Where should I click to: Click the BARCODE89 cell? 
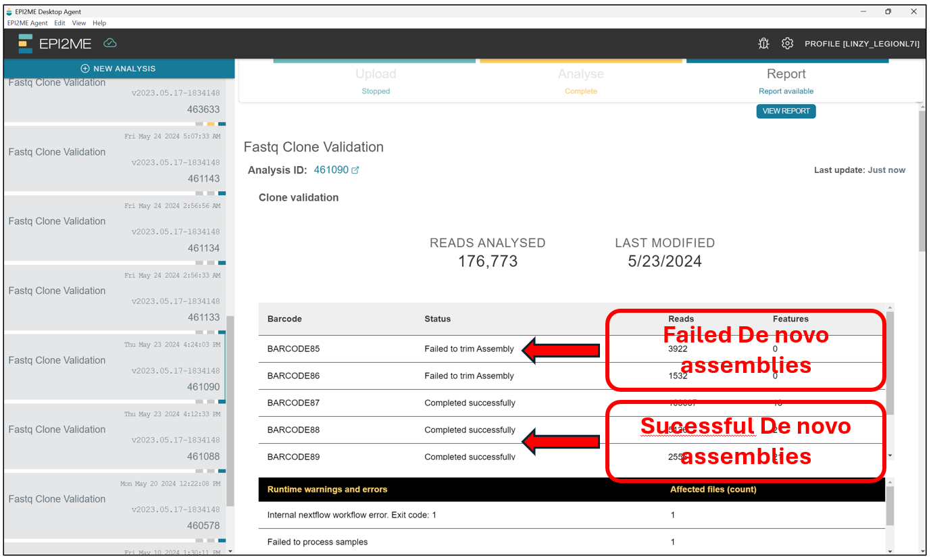click(x=293, y=457)
